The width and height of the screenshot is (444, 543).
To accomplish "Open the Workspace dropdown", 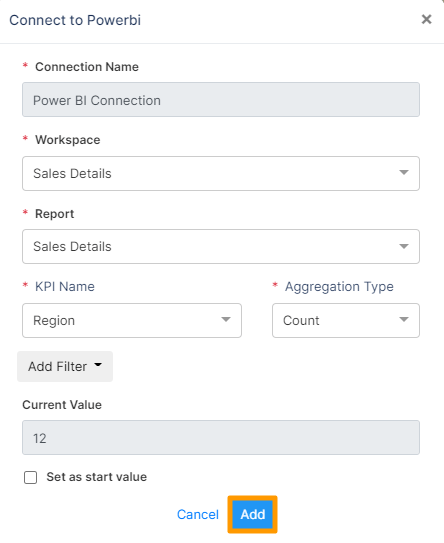I will click(221, 173).
